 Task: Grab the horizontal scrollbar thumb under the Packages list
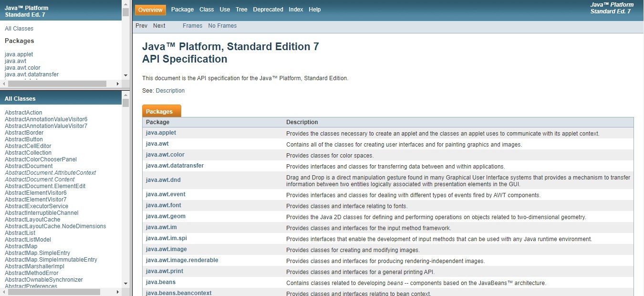(57, 84)
